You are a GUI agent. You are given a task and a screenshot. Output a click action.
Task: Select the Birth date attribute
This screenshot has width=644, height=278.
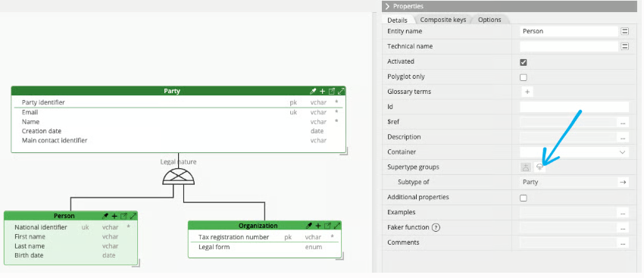pos(29,255)
